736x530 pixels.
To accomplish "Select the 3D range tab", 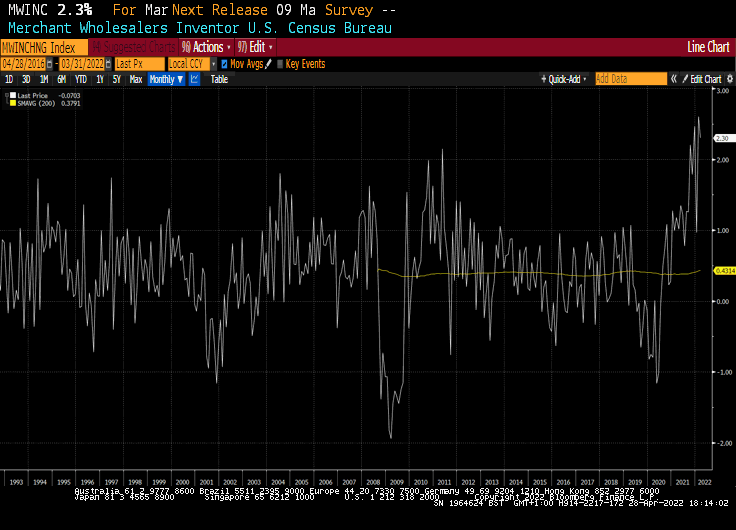I will click(x=26, y=79).
